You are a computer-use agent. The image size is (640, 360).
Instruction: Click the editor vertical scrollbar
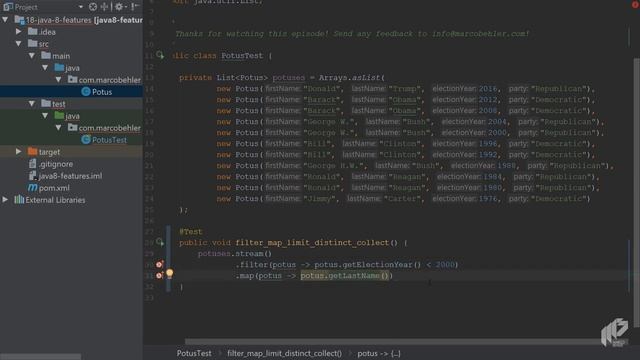coord(636,192)
